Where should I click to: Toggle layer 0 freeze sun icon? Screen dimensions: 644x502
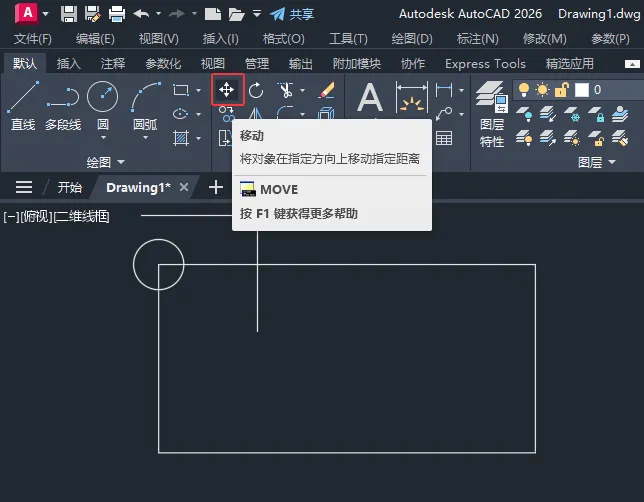543,90
